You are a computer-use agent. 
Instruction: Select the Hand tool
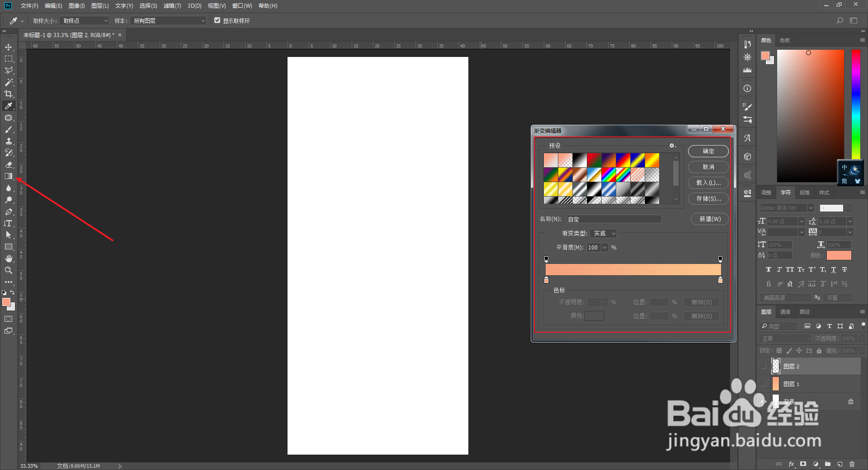pyautogui.click(x=9, y=258)
